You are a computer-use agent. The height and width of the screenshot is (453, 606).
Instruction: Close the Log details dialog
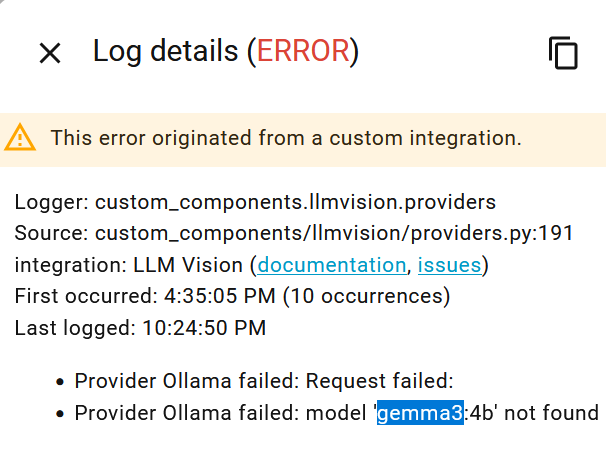(x=50, y=53)
